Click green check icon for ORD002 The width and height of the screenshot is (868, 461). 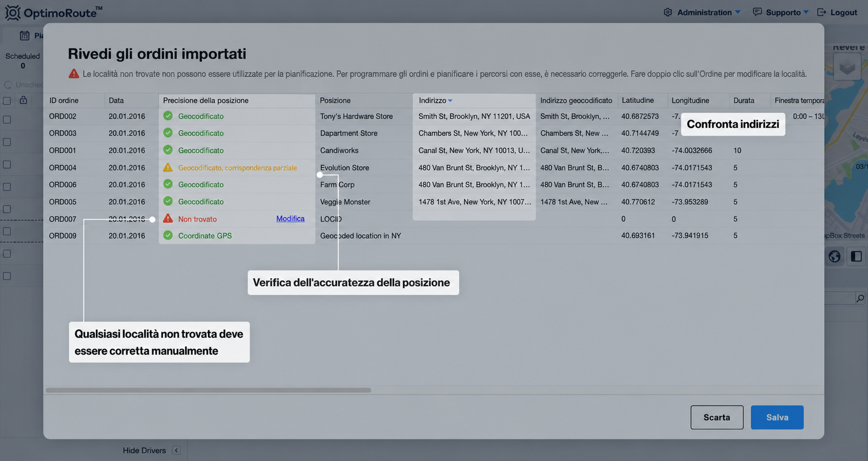pos(168,116)
